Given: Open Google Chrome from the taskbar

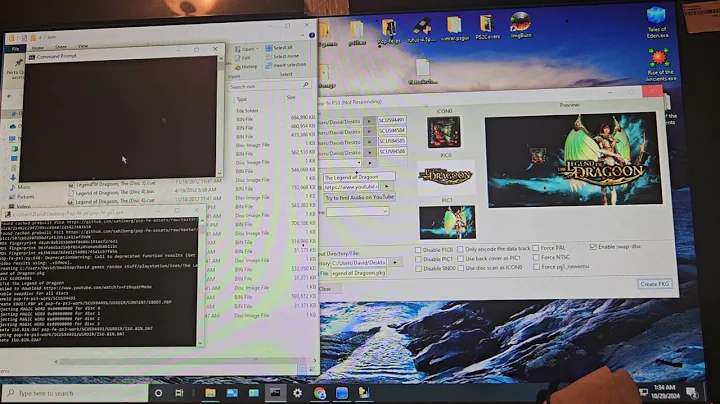Looking at the screenshot, I should coord(320,393).
